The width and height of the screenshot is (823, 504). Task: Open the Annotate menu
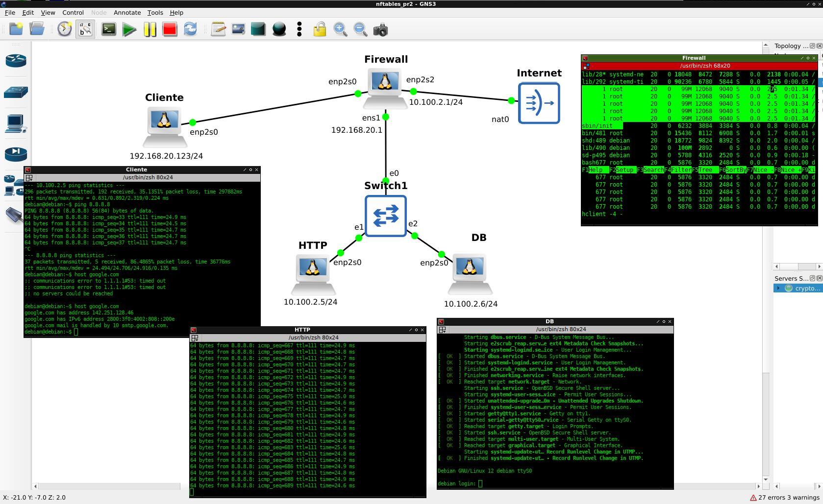coord(127,13)
